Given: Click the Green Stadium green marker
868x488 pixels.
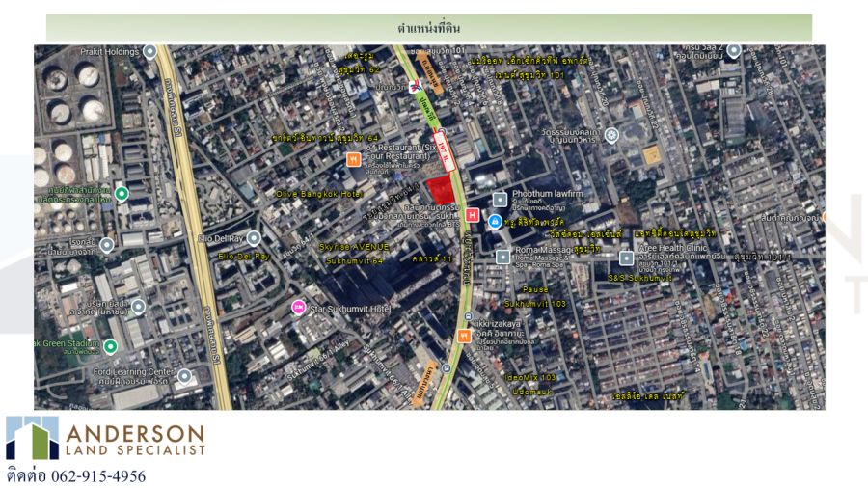Looking at the screenshot, I should [111, 346].
